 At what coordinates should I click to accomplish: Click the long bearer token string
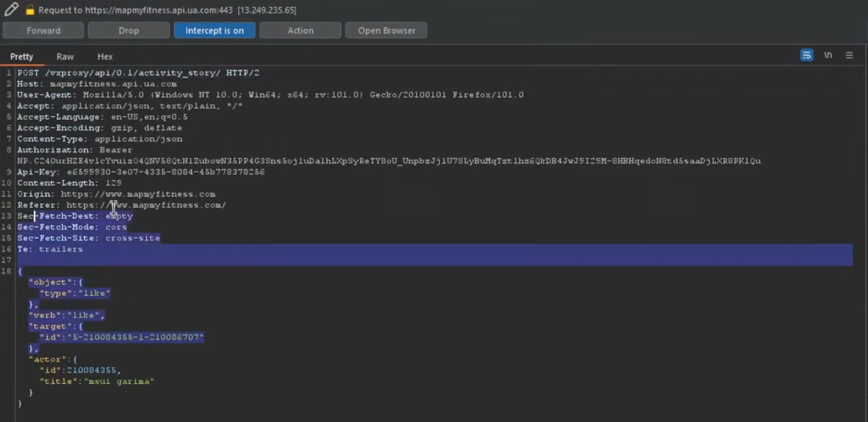389,161
